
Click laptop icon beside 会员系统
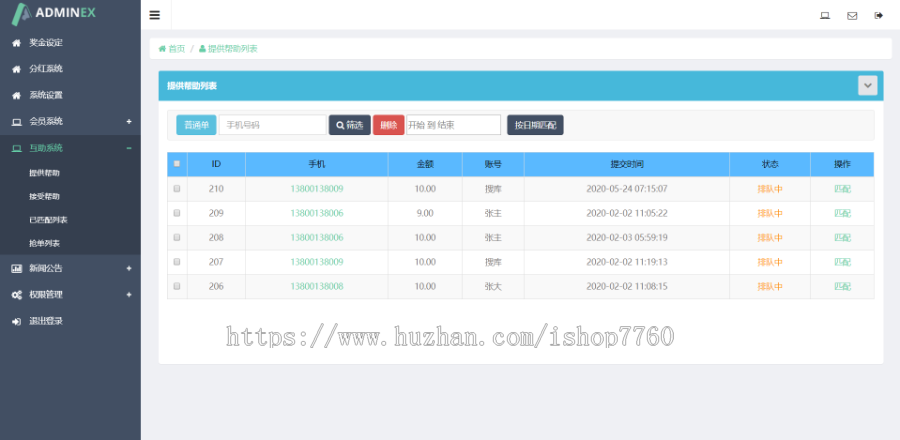17,122
